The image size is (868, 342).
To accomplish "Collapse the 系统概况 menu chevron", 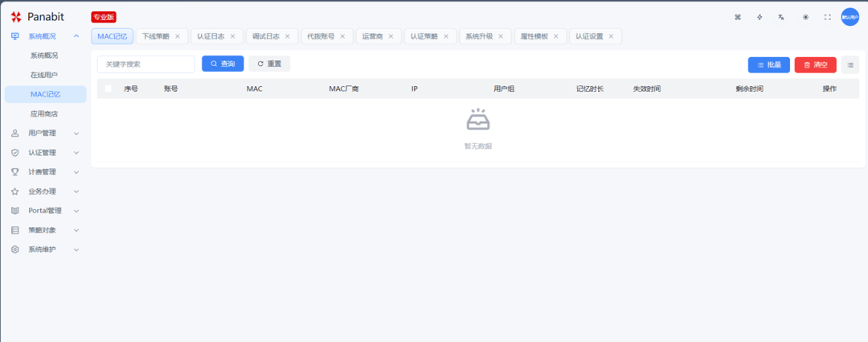I will tap(76, 36).
